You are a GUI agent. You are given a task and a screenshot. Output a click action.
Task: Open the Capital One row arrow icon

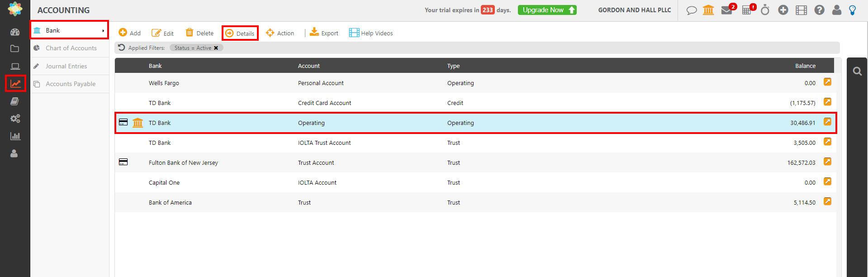point(827,181)
